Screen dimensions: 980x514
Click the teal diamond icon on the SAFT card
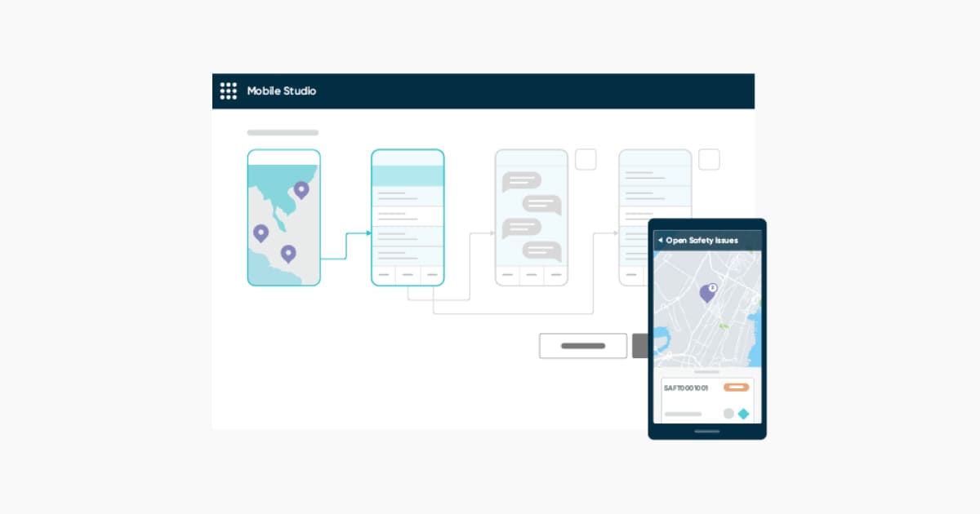point(744,414)
